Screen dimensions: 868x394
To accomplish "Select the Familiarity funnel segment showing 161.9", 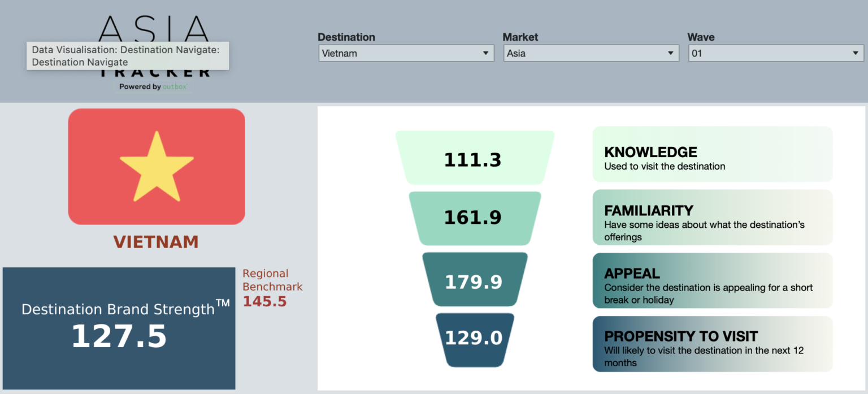I will pyautogui.click(x=475, y=218).
